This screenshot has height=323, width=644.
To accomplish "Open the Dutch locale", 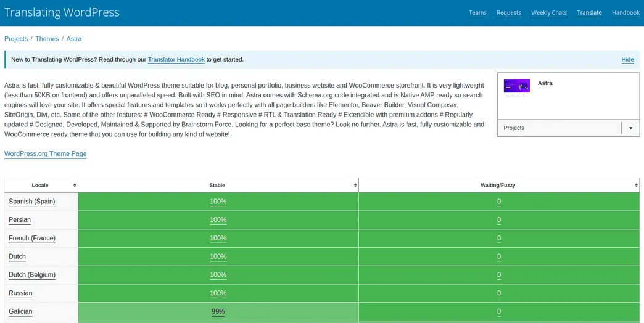I will [17, 256].
